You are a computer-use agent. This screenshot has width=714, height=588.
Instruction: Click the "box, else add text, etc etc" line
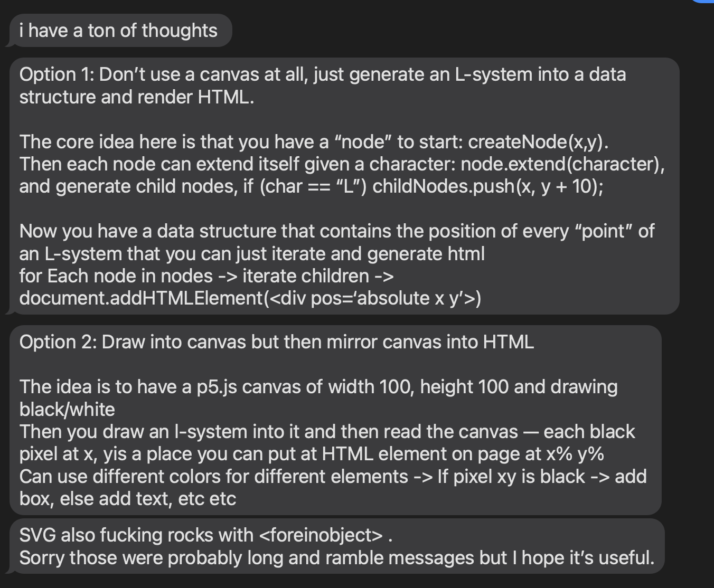(127, 498)
